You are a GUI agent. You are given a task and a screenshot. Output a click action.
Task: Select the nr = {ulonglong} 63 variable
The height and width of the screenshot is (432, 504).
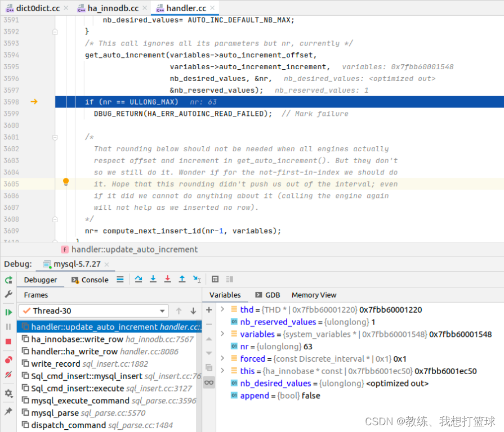(272, 346)
